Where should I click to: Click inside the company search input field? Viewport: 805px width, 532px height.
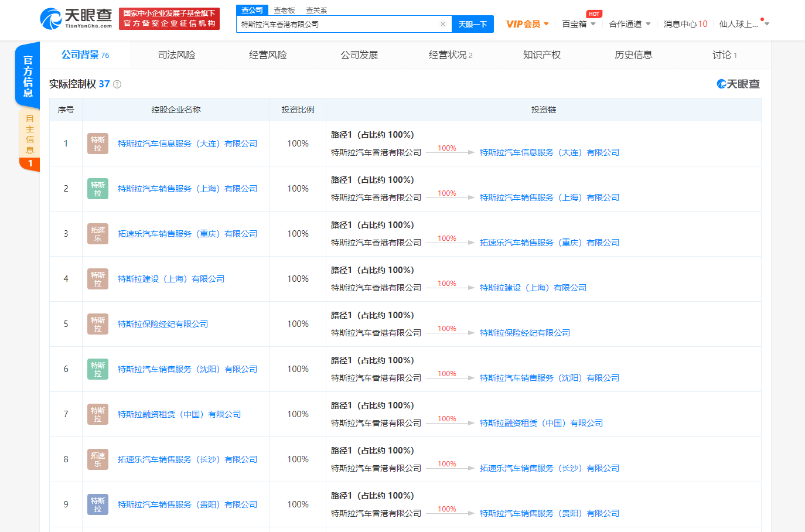point(340,24)
